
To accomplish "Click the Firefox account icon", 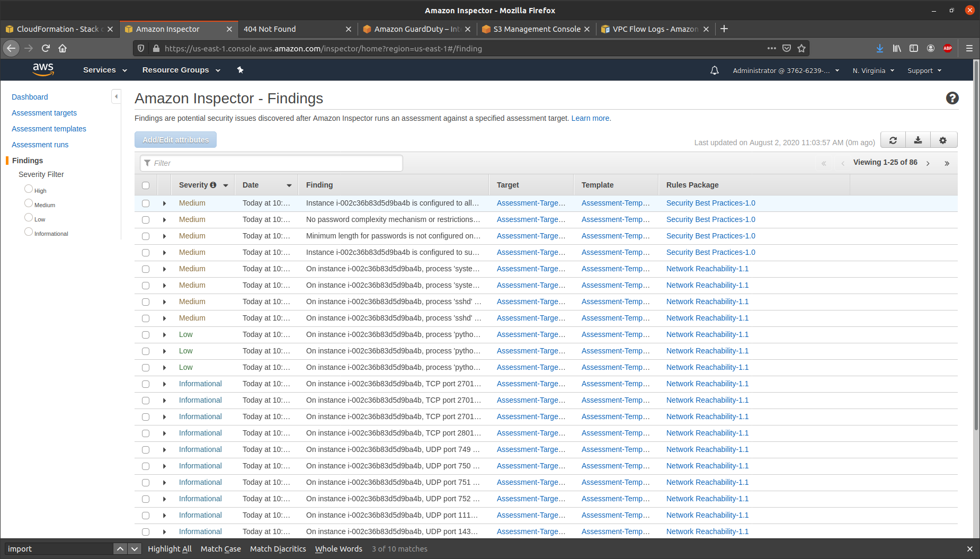I will (x=931, y=48).
